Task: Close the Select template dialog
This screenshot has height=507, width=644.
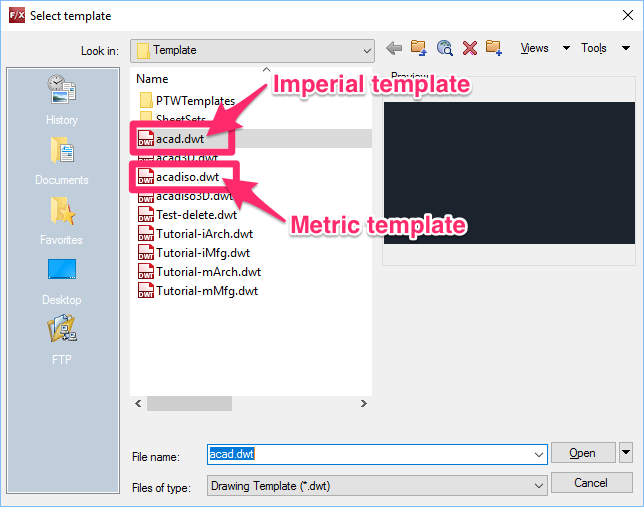Action: coord(628,16)
